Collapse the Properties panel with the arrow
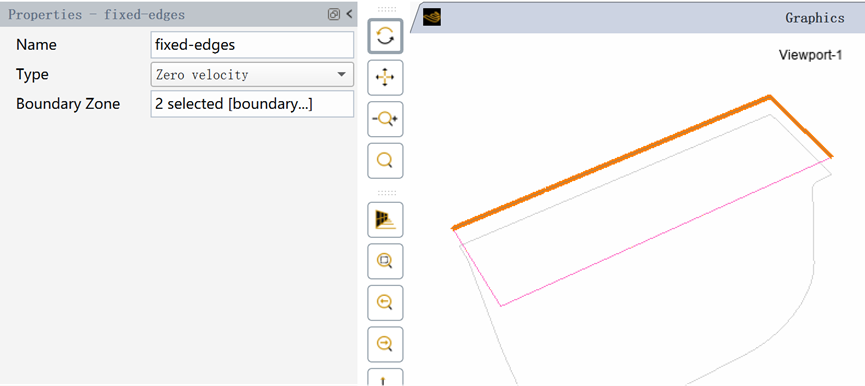Image resolution: width=865 pixels, height=386 pixels. [349, 14]
